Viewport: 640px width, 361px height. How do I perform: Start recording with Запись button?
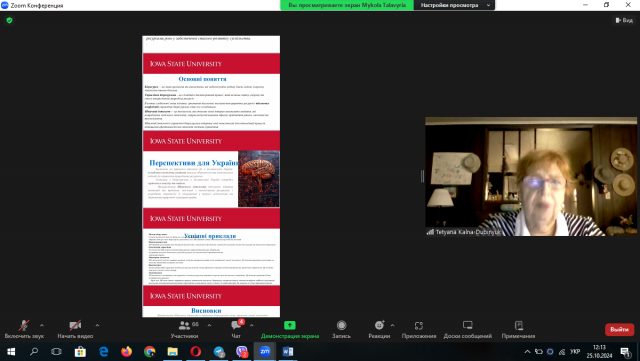coord(341,329)
